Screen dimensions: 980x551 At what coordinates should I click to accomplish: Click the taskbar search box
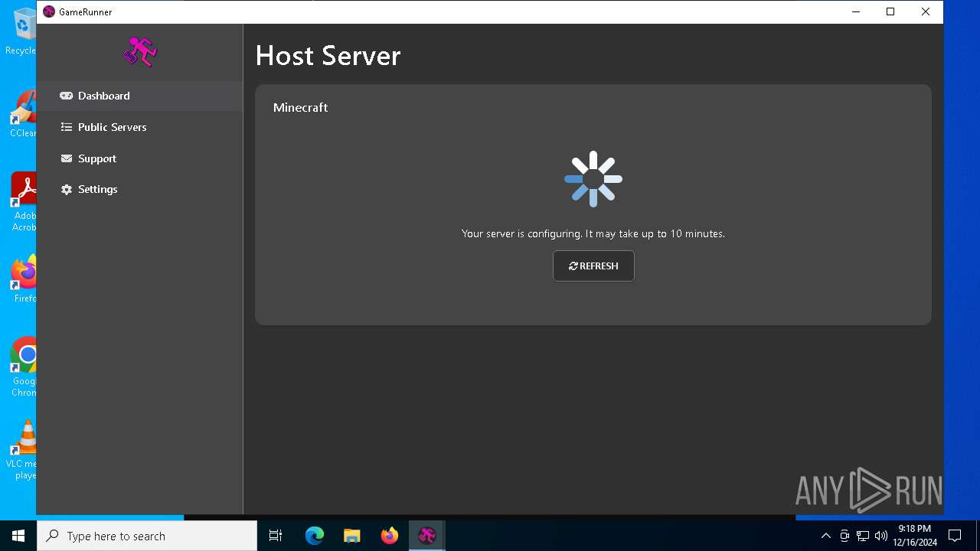pos(147,536)
